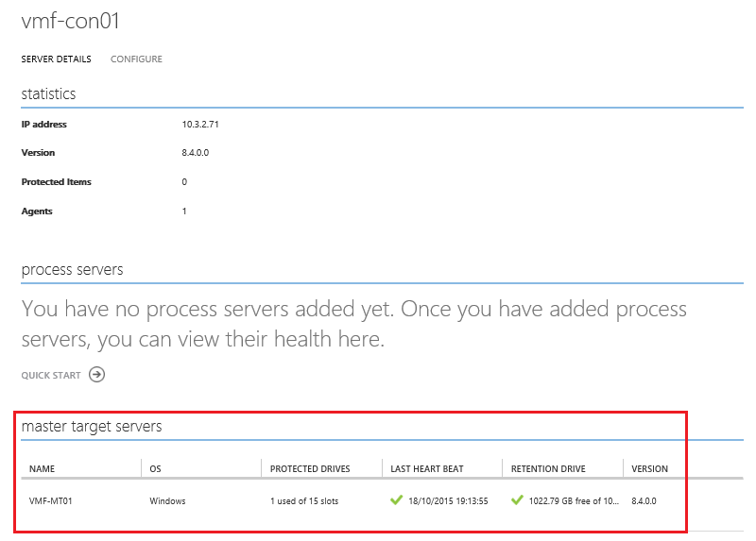This screenshot has width=756, height=541.
Task: Click the Quick Start link
Action: click(x=51, y=376)
